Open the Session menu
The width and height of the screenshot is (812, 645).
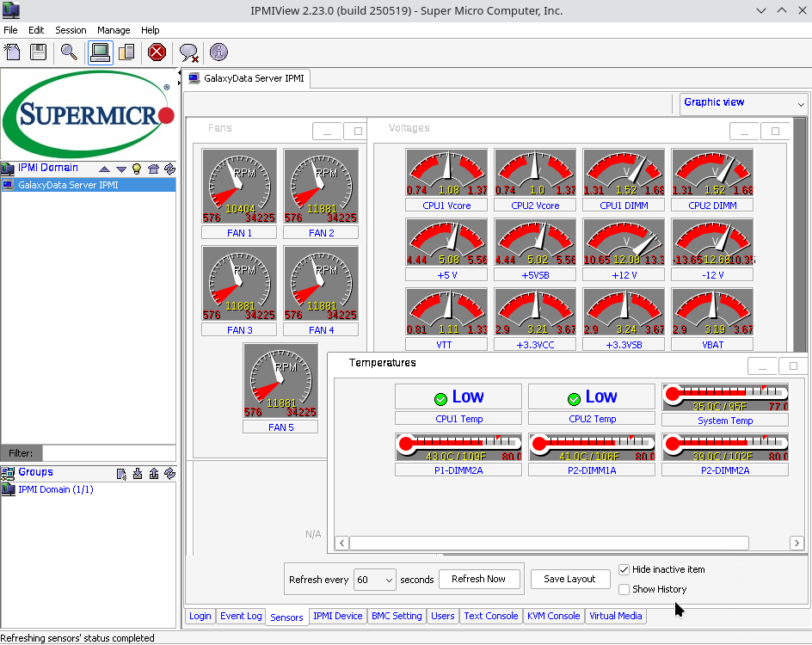(71, 30)
